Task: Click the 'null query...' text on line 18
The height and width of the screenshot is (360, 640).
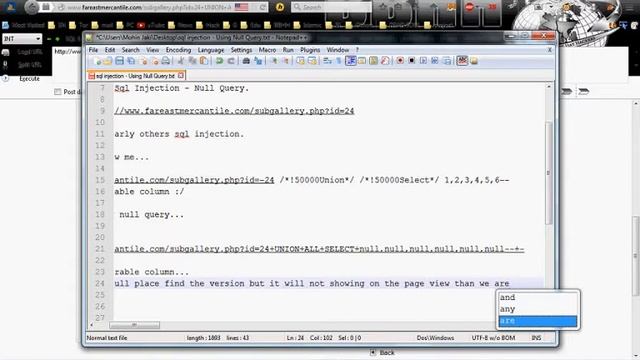Action: [x=151, y=215]
